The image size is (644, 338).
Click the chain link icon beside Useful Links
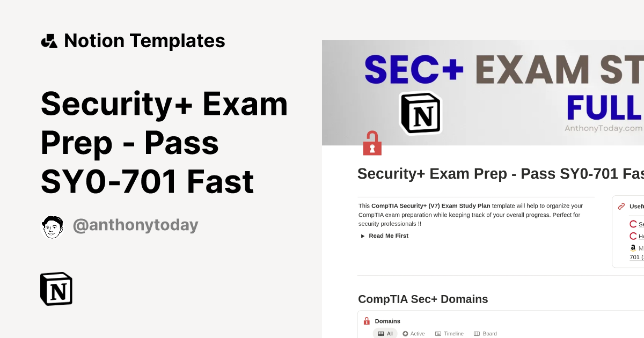pos(621,206)
